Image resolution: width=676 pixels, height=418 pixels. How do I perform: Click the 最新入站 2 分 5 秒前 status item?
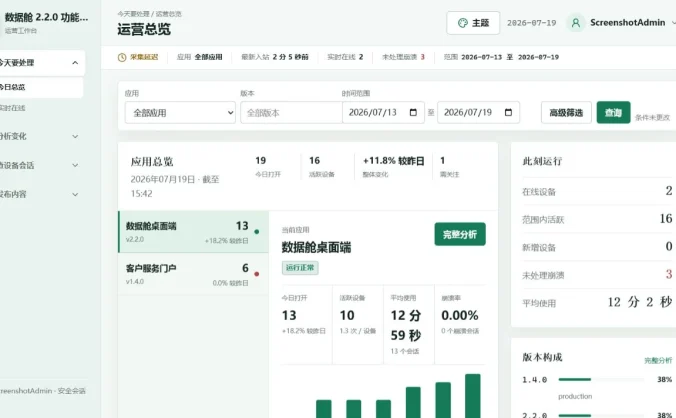[275, 57]
